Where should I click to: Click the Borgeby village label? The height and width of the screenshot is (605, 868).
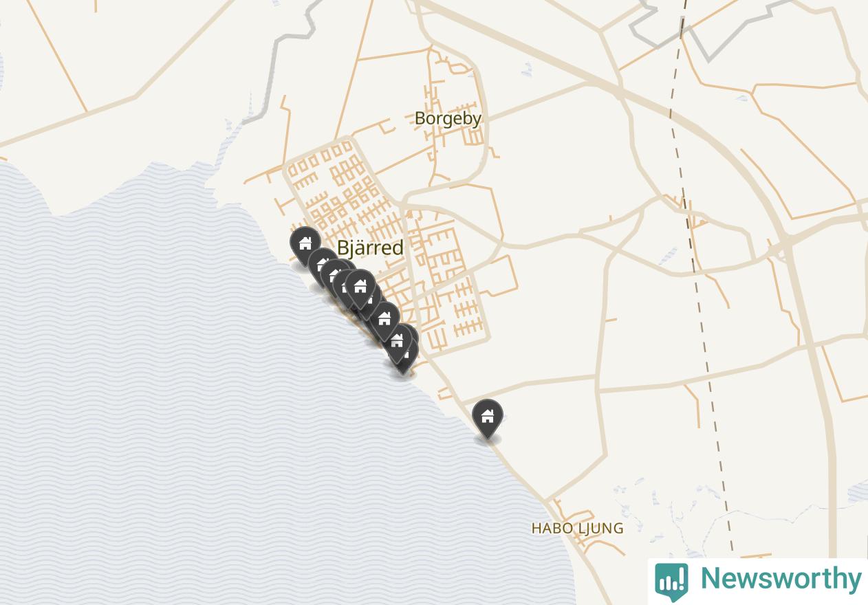[x=448, y=118]
